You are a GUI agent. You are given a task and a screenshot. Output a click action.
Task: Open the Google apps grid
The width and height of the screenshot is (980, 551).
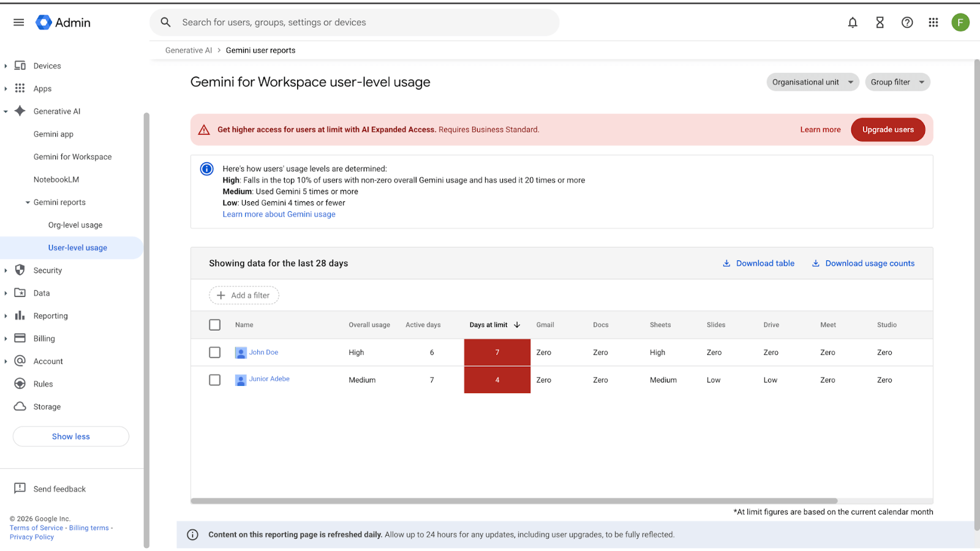(x=933, y=23)
